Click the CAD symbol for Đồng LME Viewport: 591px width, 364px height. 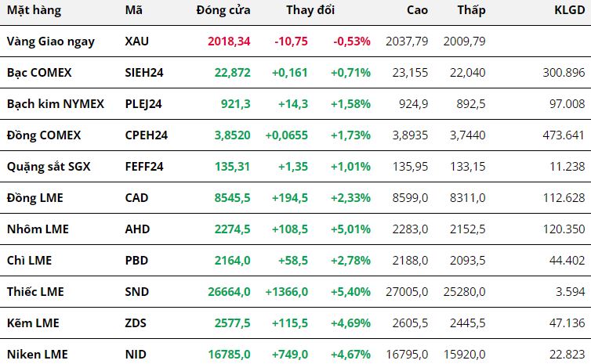pos(136,197)
